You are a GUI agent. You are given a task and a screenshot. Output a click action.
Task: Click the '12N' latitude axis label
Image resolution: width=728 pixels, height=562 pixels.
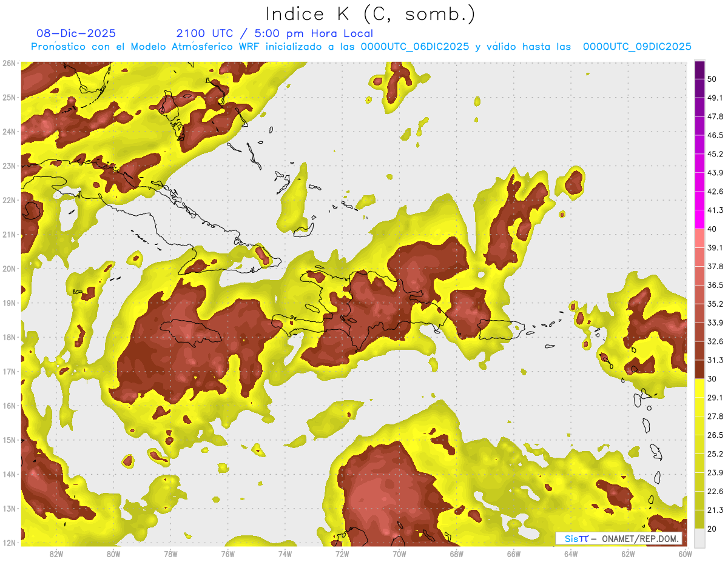(9, 543)
